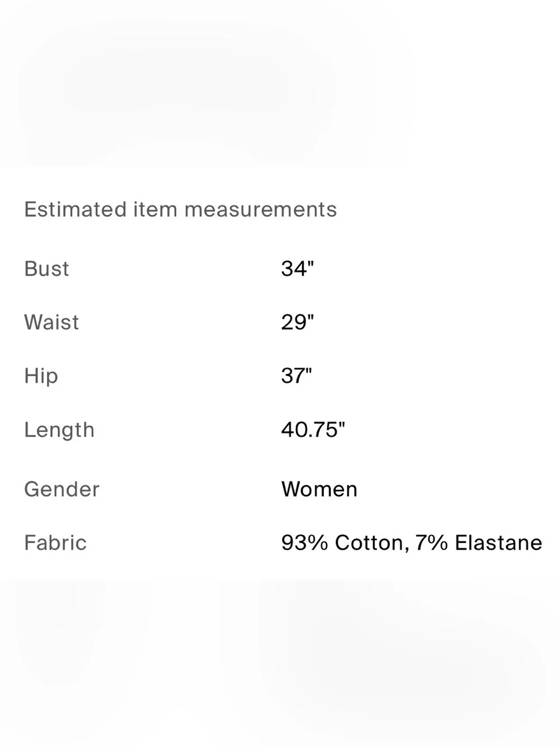
Task: Select the Fabric label
Action: [55, 542]
